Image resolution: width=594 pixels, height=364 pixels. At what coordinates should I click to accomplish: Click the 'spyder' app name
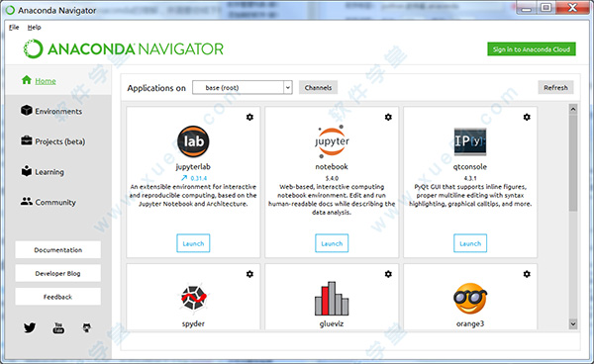coord(193,323)
